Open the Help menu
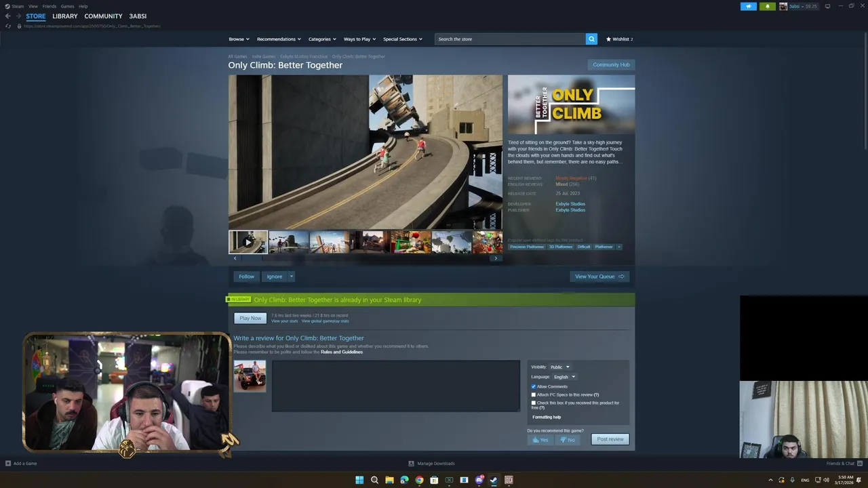Image resolution: width=868 pixels, height=488 pixels. [83, 6]
